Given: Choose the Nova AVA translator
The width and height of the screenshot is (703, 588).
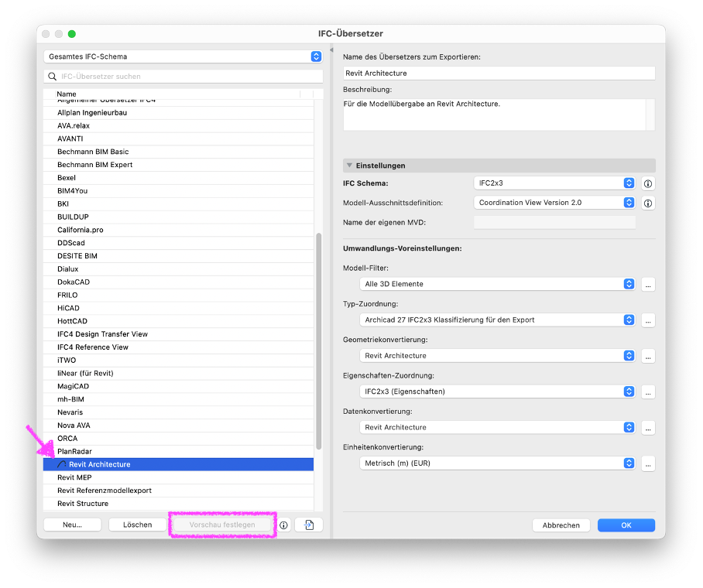Looking at the screenshot, I should [178, 426].
